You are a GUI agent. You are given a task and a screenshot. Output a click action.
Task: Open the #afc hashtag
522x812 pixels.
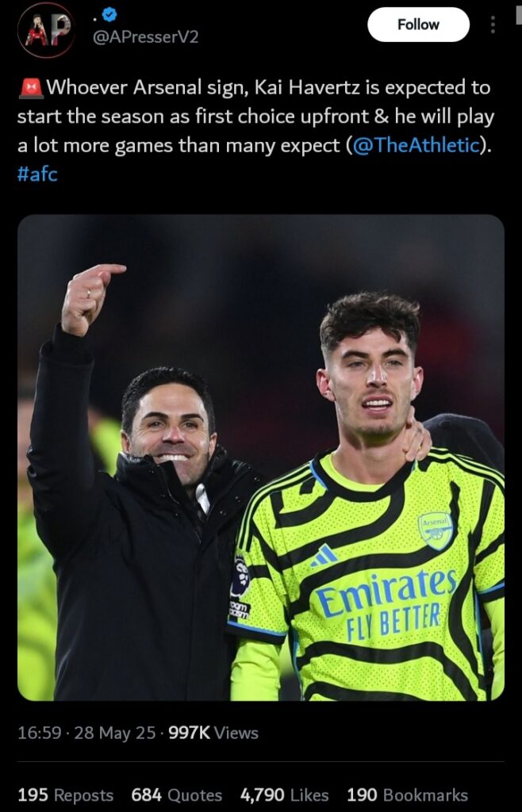point(37,174)
